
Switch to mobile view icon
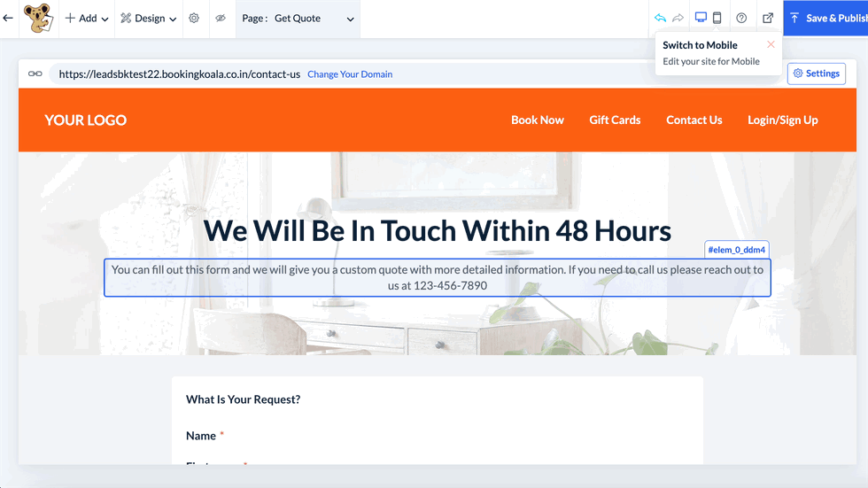(x=717, y=18)
